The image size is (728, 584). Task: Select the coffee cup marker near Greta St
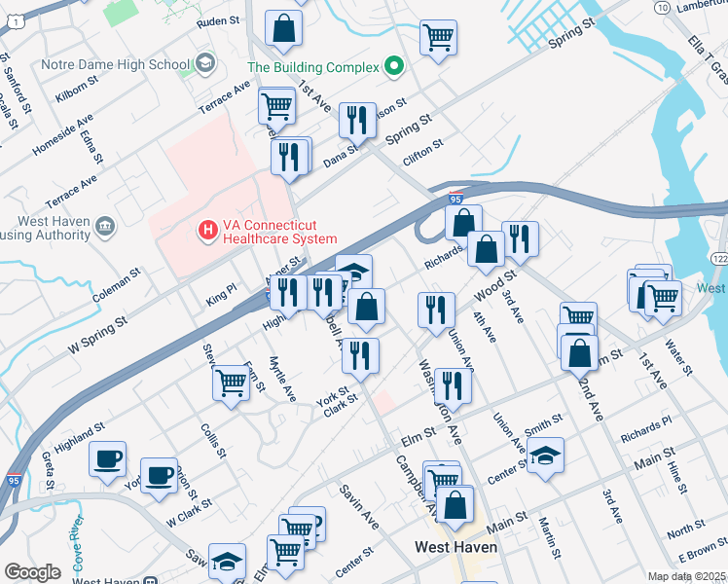coord(107,462)
